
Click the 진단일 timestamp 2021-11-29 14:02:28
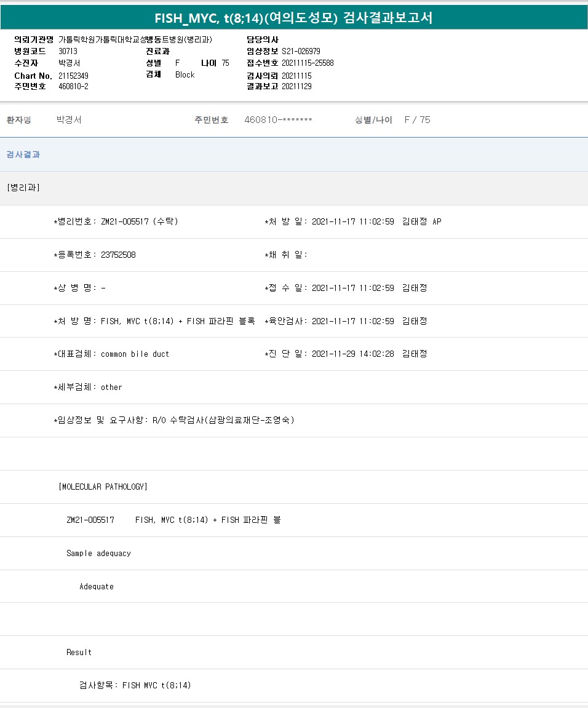pos(352,354)
